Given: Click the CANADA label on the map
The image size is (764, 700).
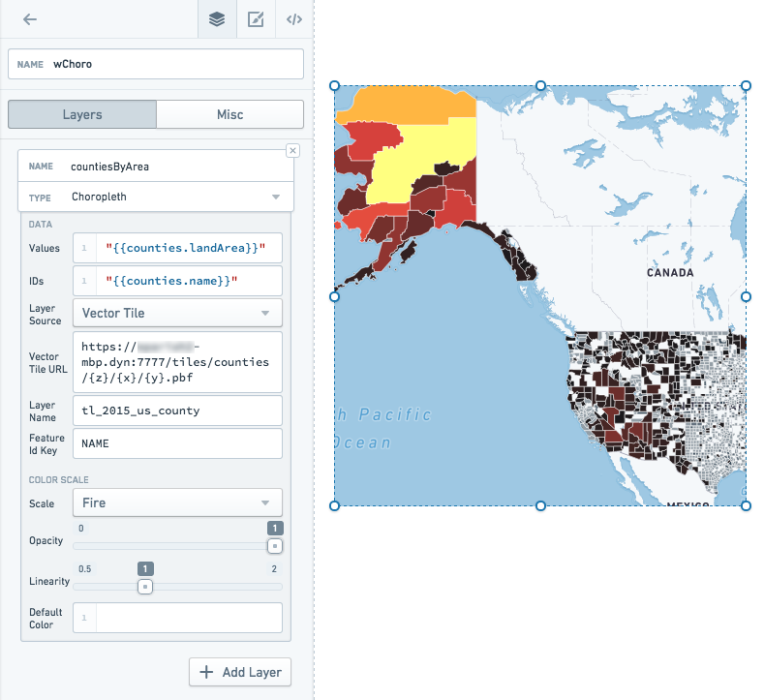Looking at the screenshot, I should pos(670,273).
